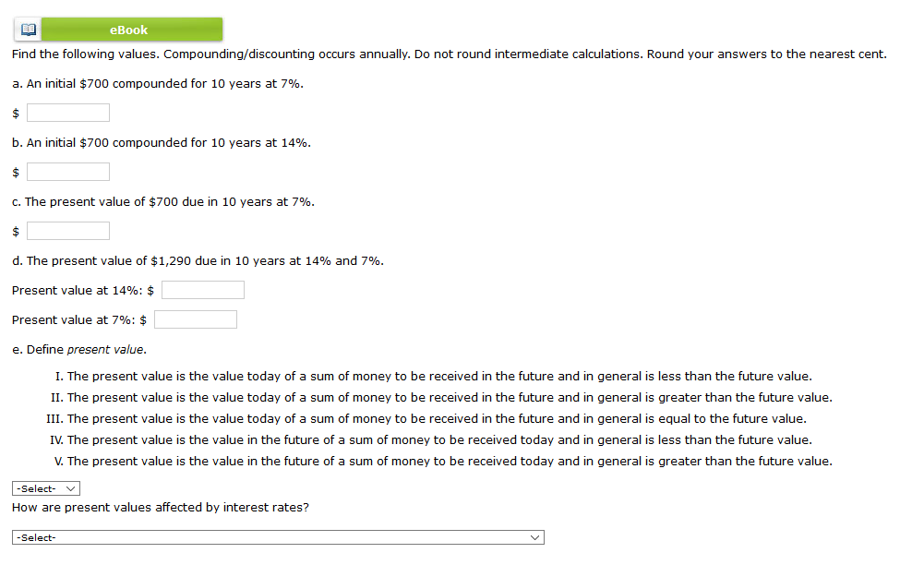
Task: Click the green eBook banner
Action: click(128, 29)
